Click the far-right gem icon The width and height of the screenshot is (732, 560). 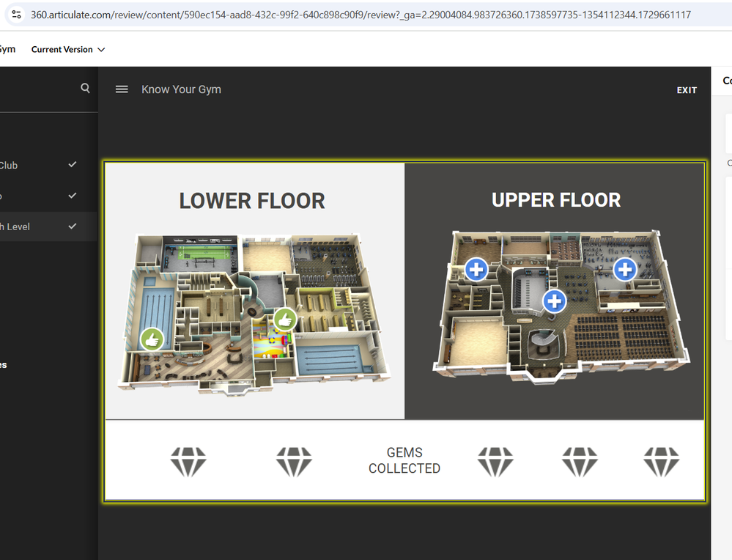click(x=661, y=462)
